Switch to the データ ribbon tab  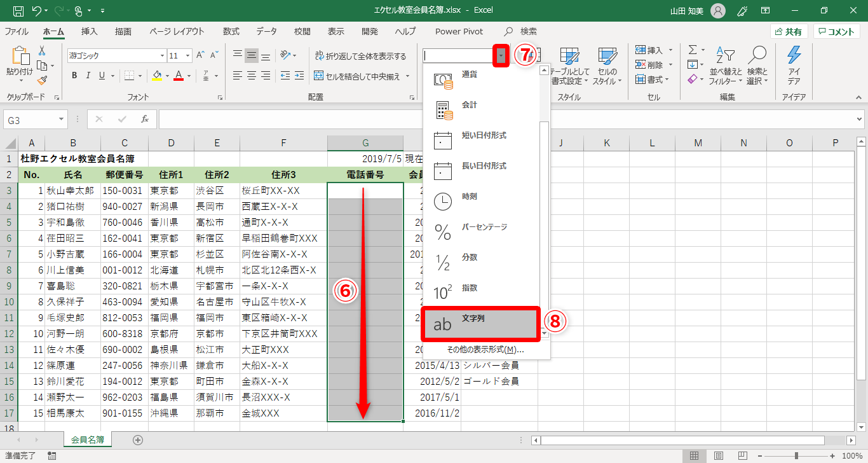267,31
